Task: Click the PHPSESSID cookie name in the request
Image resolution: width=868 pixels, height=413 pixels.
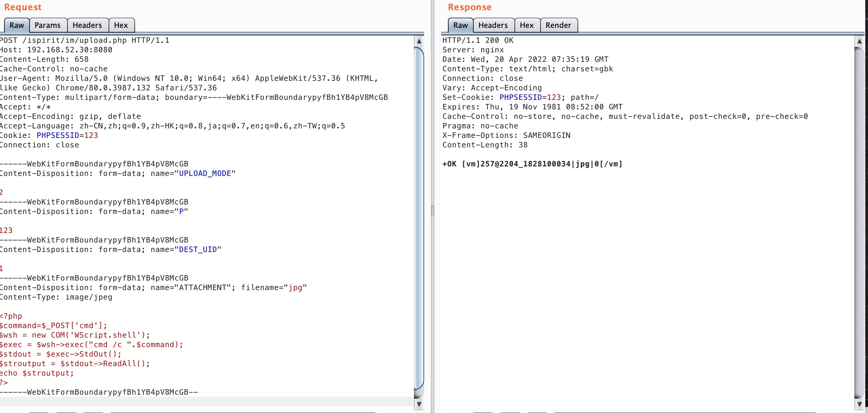Action: [58, 136]
